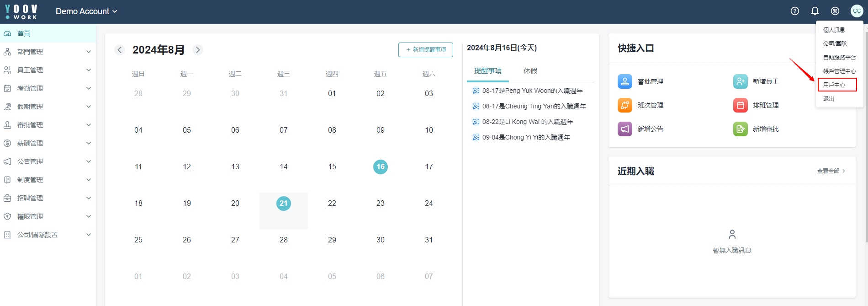868x306 pixels.
Task: Expand the Demo Account dropdown
Action: pyautogui.click(x=86, y=11)
